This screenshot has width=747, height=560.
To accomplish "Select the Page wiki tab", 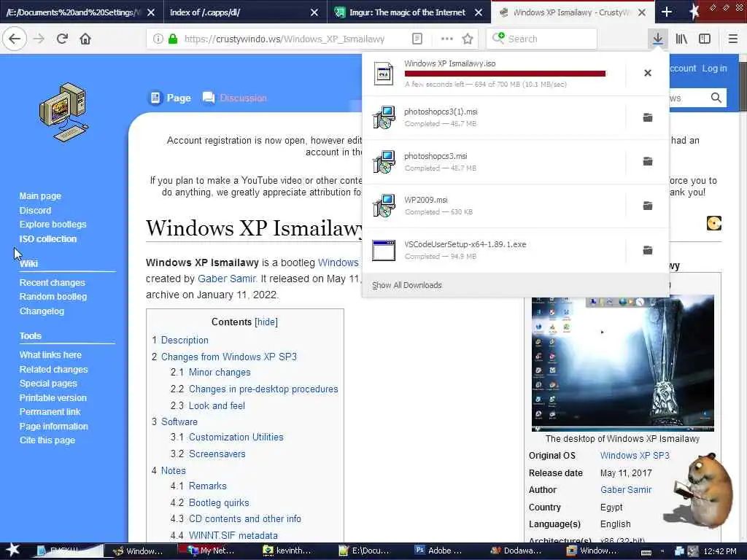I will tap(171, 98).
